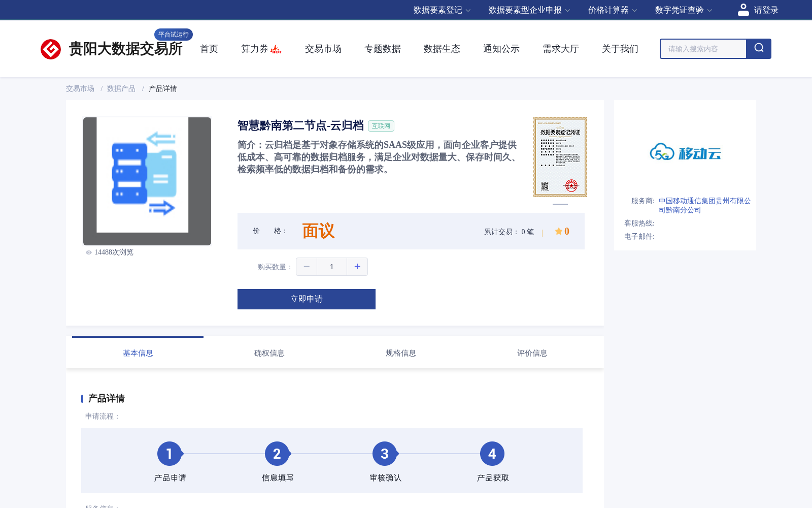This screenshot has width=812, height=508.
Task: Click the 14488次浏览 text
Action: [x=114, y=252]
